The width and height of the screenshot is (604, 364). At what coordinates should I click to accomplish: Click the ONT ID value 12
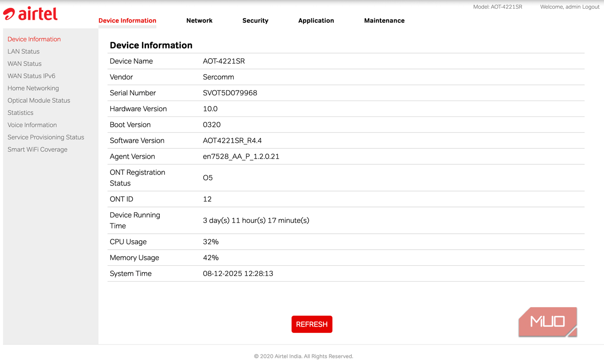(x=207, y=199)
